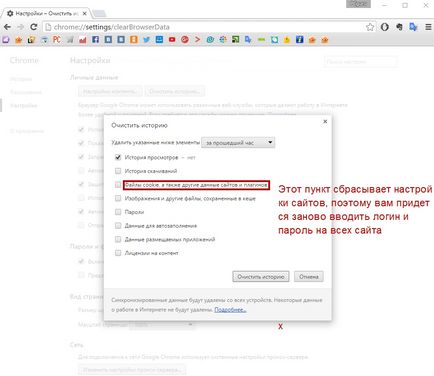Open История in the Chrome sidebar
The width and height of the screenshot is (434, 376).
coord(21,79)
